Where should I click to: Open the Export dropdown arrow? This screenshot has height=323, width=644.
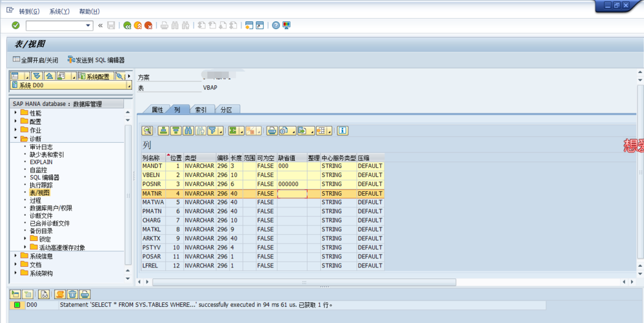312,131
